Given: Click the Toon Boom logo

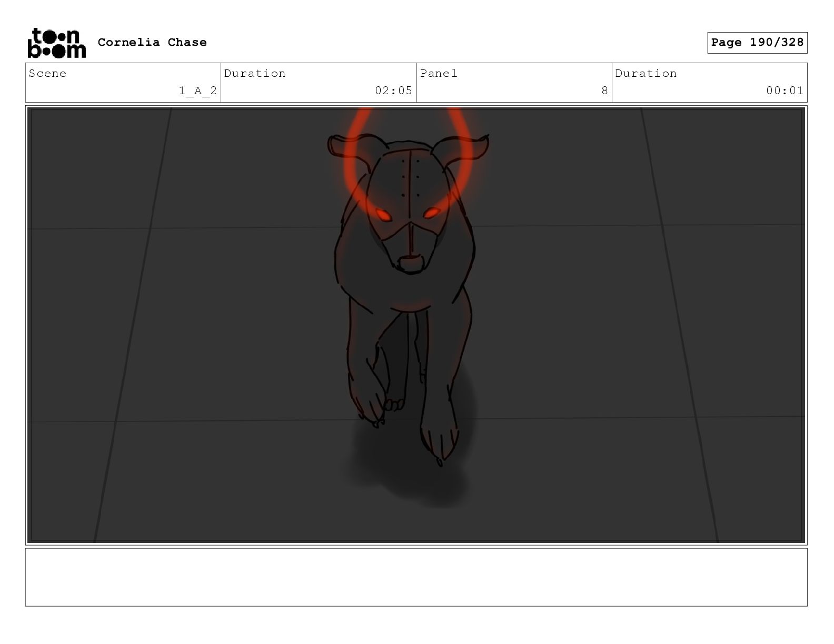Looking at the screenshot, I should click(x=56, y=43).
